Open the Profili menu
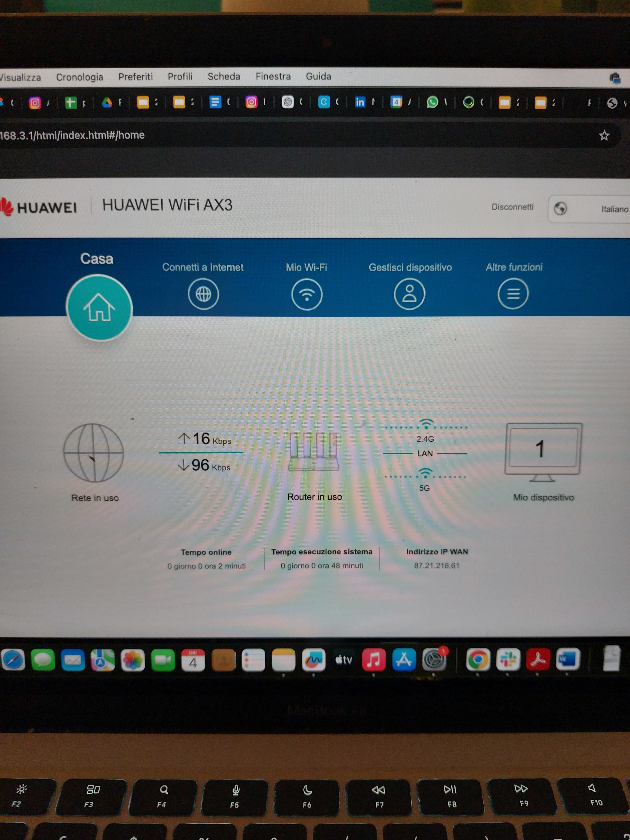Screen dimensions: 630x840 pos(180,76)
